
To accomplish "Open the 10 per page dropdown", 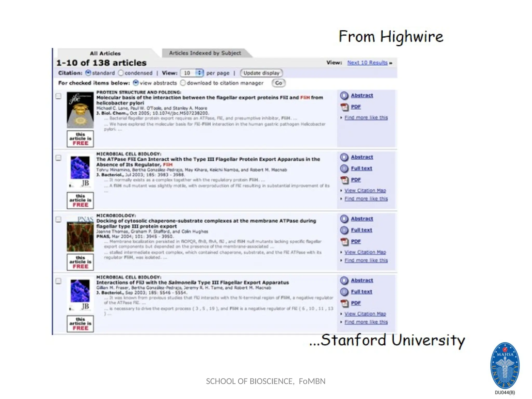I will click(x=192, y=73).
